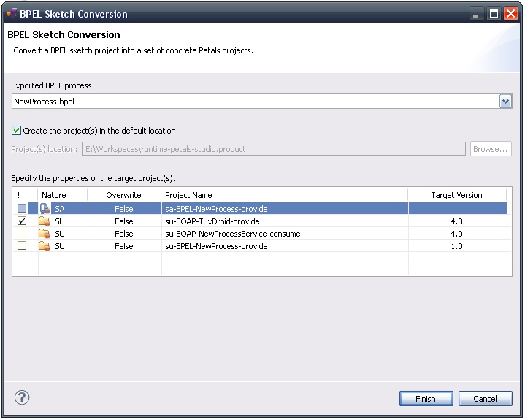Click the Overwrite value for su-SOAP-TuxDroid-provide

(124, 221)
